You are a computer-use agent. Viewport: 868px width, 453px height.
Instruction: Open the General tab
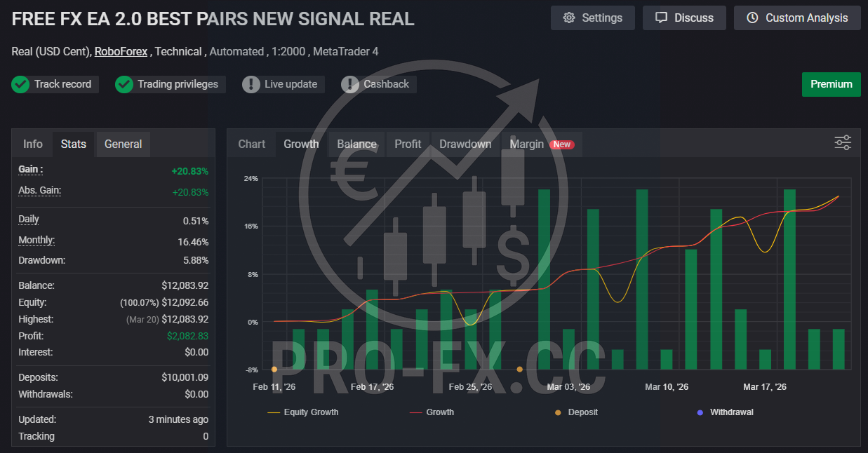tap(123, 144)
